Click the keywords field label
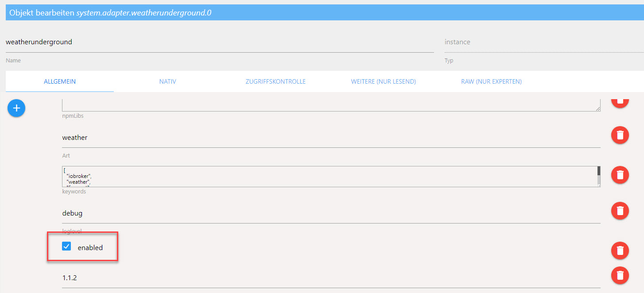Viewport: 644px width, 293px height. pos(74,192)
